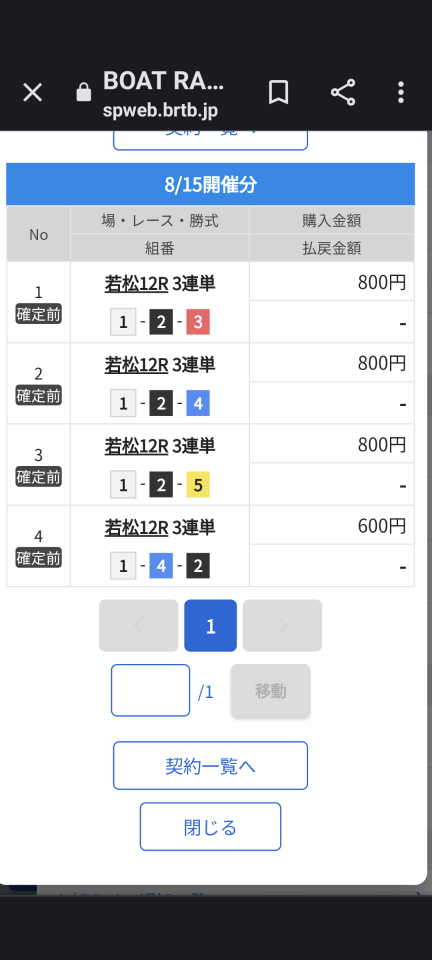Click the yellow number 5 boat badge
This screenshot has width=432, height=960.
[198, 485]
